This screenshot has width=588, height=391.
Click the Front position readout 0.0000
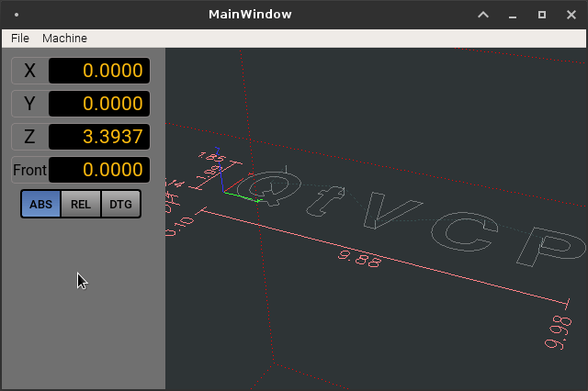click(x=99, y=170)
